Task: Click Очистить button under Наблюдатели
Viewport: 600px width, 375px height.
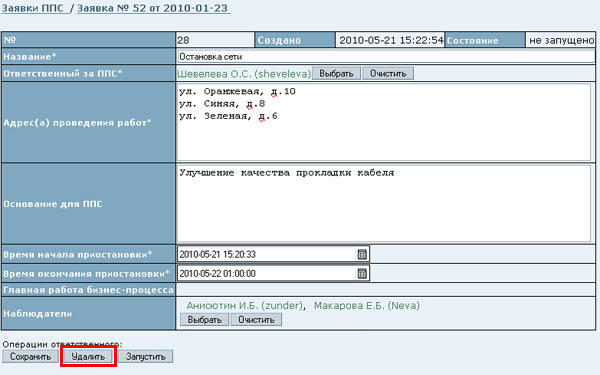Action: tap(256, 320)
